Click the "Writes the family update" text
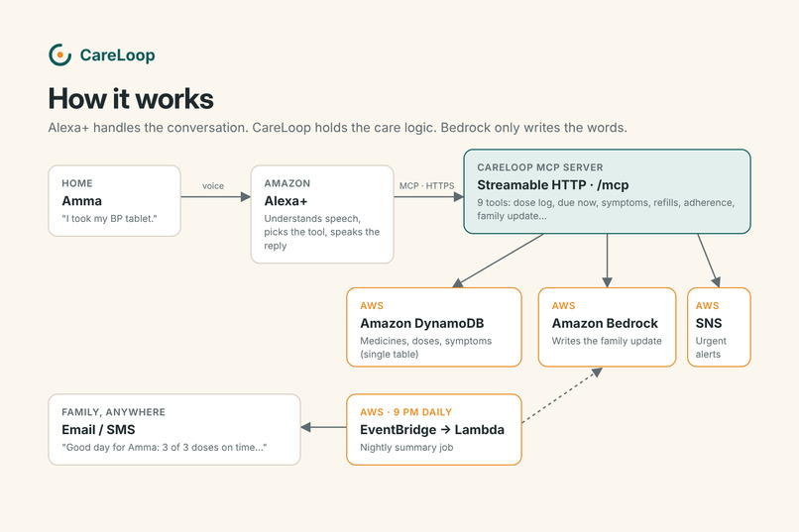Viewport: 799px width, 532px height. [x=607, y=341]
